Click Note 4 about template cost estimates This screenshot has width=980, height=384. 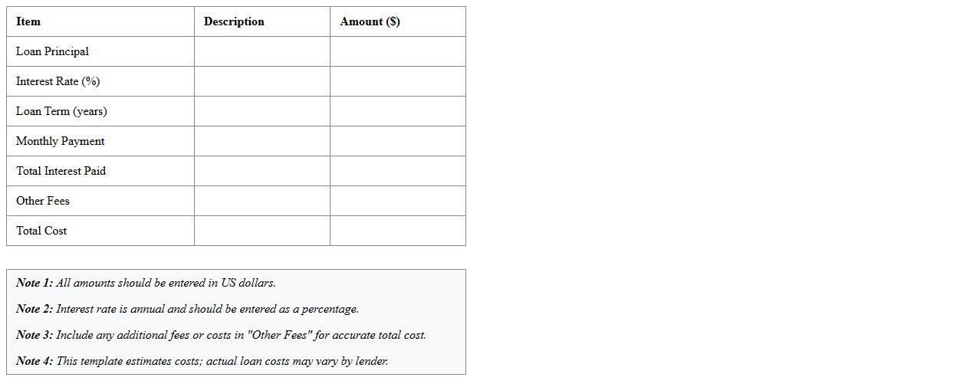pyautogui.click(x=202, y=361)
